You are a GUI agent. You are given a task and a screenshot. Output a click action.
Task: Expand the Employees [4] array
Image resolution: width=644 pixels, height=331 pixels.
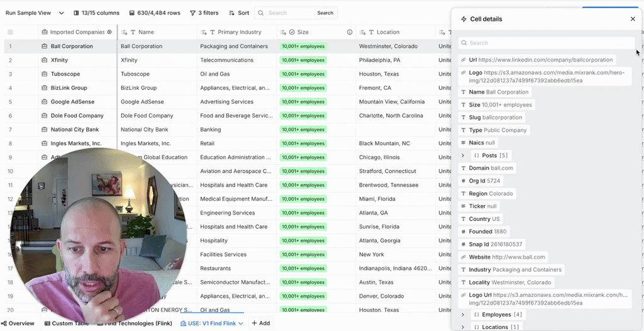click(463, 315)
